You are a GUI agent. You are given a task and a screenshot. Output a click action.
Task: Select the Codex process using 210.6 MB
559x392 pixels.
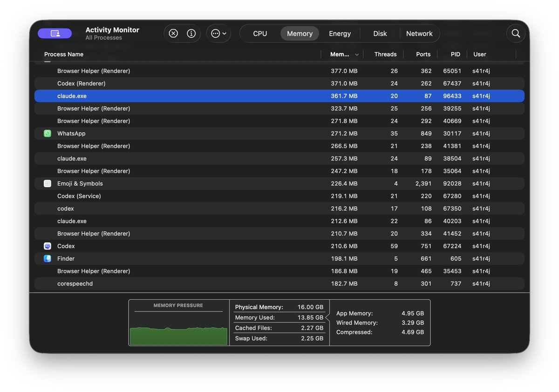click(279, 246)
